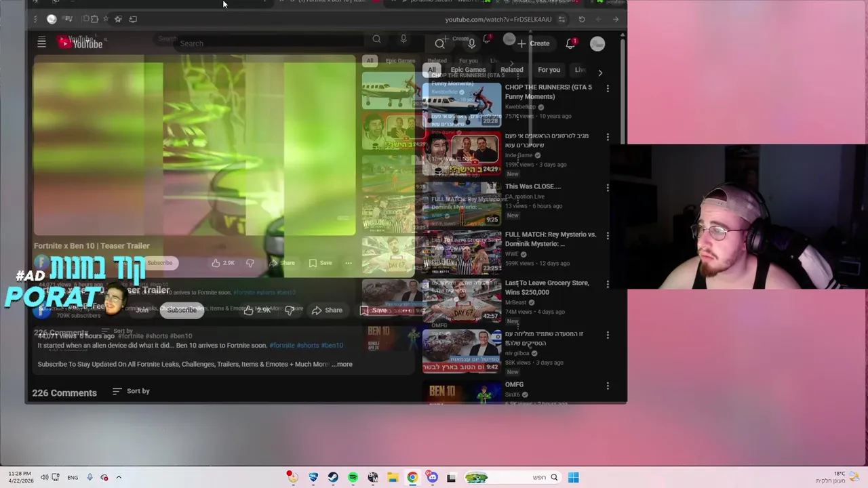Open File Explorer from the taskbar
Image resolution: width=868 pixels, height=488 pixels.
tap(393, 477)
